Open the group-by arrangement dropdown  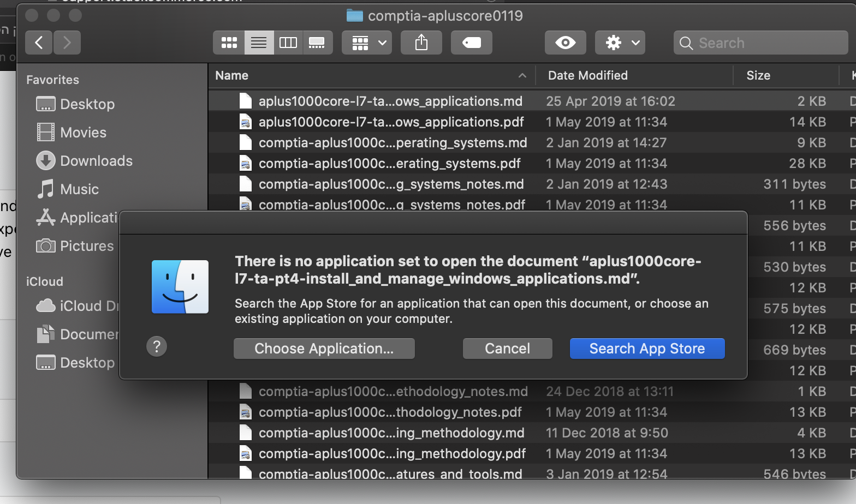367,43
